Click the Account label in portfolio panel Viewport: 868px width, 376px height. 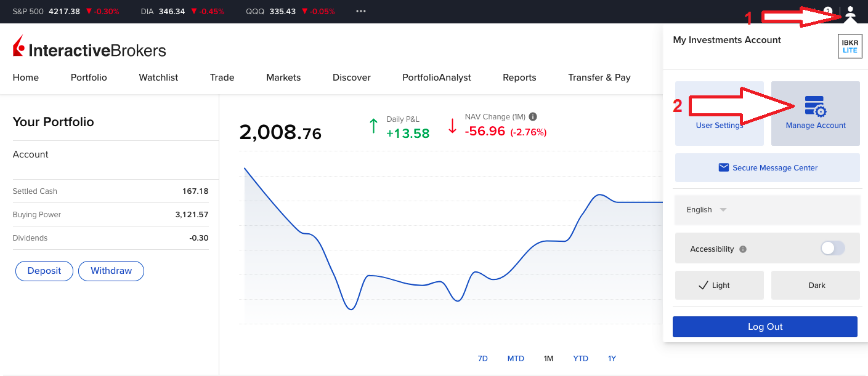(x=31, y=154)
